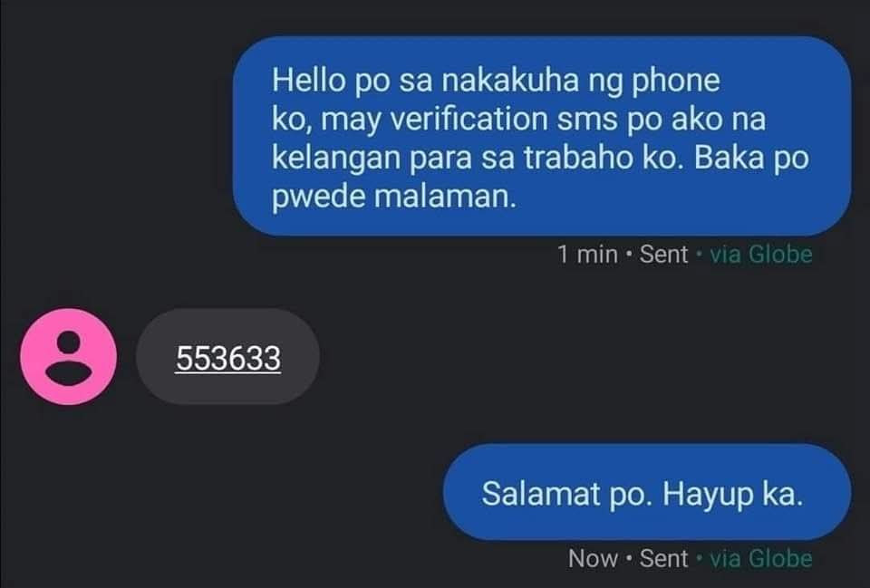Click the word "Salamat" in last message
The height and width of the screenshot is (588, 870).
(x=542, y=493)
